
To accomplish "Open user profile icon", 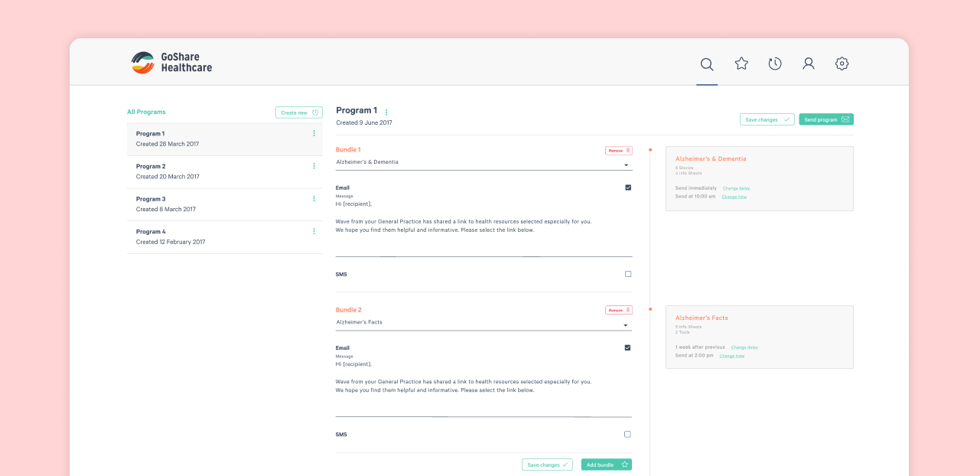I will (809, 64).
